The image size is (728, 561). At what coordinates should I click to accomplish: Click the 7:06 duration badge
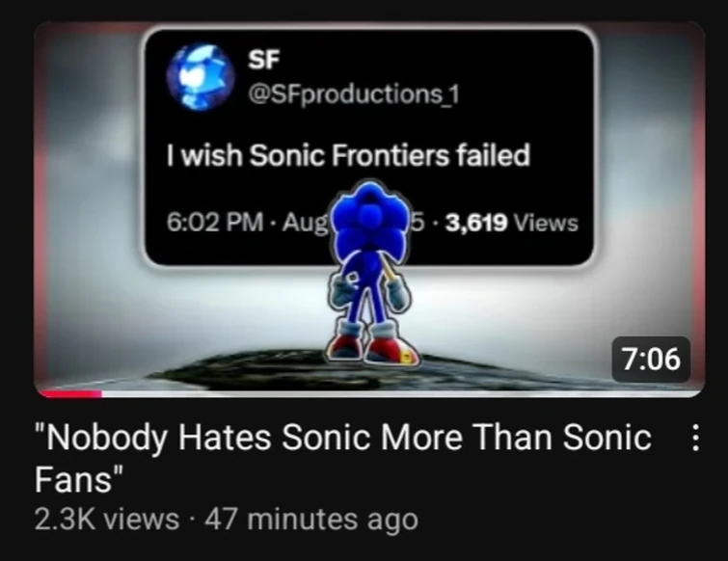click(x=647, y=361)
